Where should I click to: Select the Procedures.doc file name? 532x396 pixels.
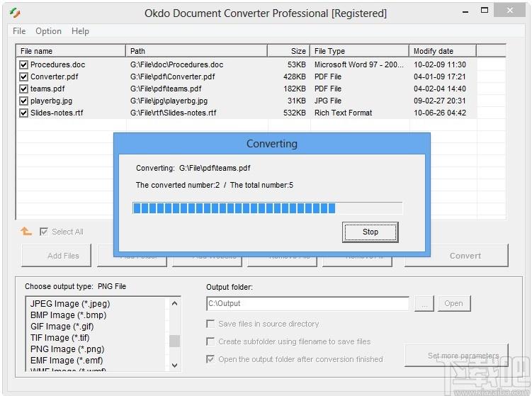[x=57, y=64]
